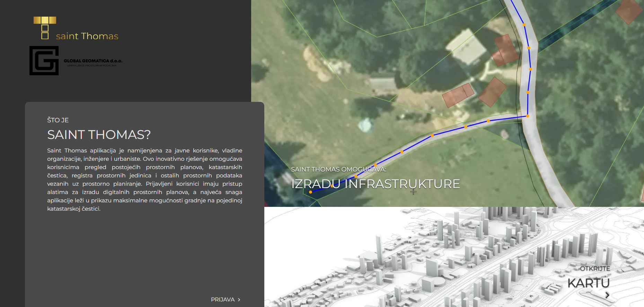The image size is (644, 307).
Task: Click the ŠTO JE label
Action: (58, 120)
